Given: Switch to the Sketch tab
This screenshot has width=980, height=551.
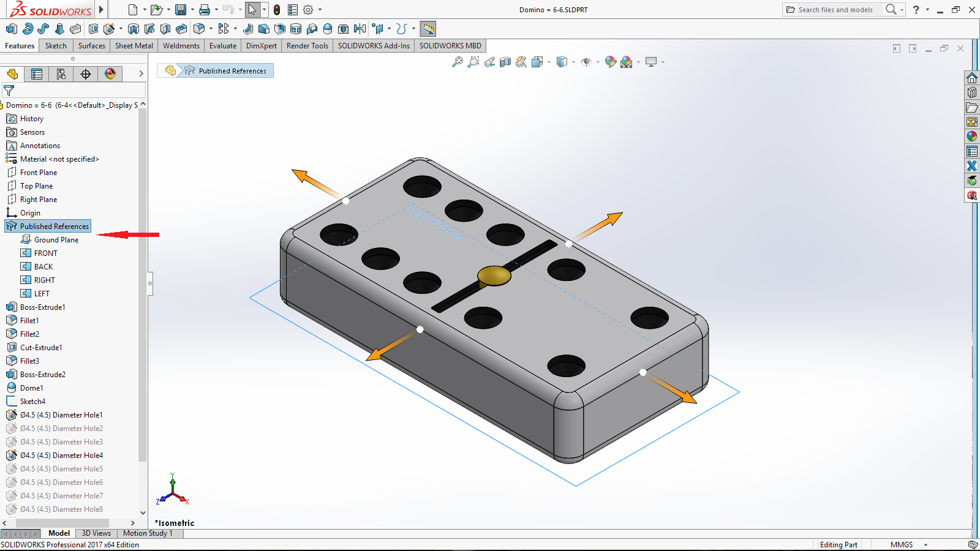Looking at the screenshot, I should tap(56, 46).
